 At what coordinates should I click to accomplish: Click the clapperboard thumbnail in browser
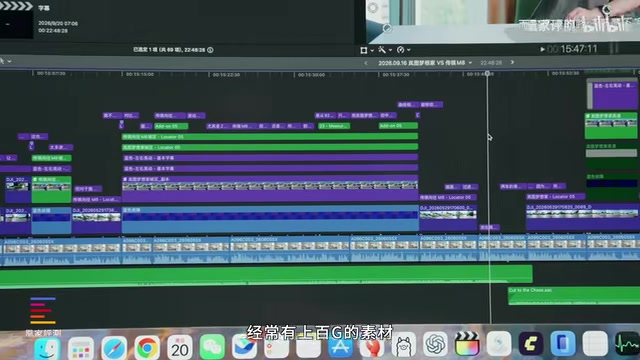coord(16,20)
